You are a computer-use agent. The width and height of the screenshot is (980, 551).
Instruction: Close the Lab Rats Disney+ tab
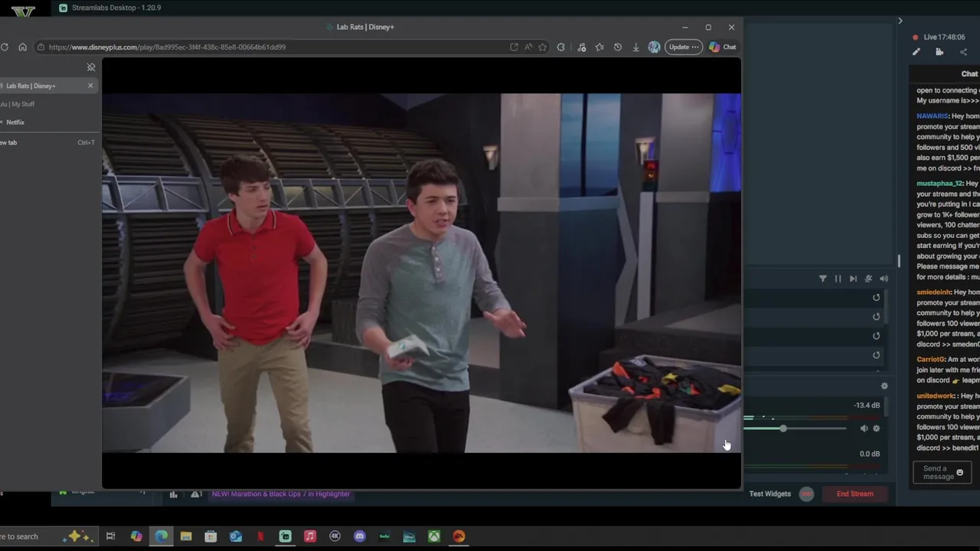point(90,85)
